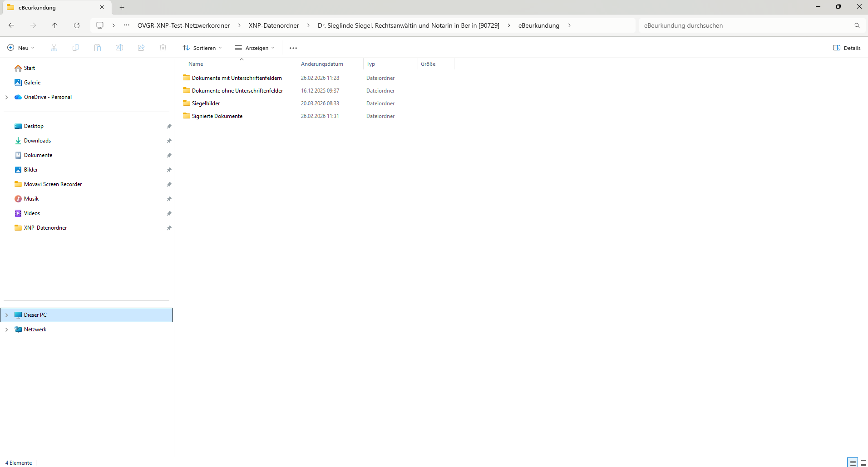Click the Delete trash can icon

click(163, 48)
